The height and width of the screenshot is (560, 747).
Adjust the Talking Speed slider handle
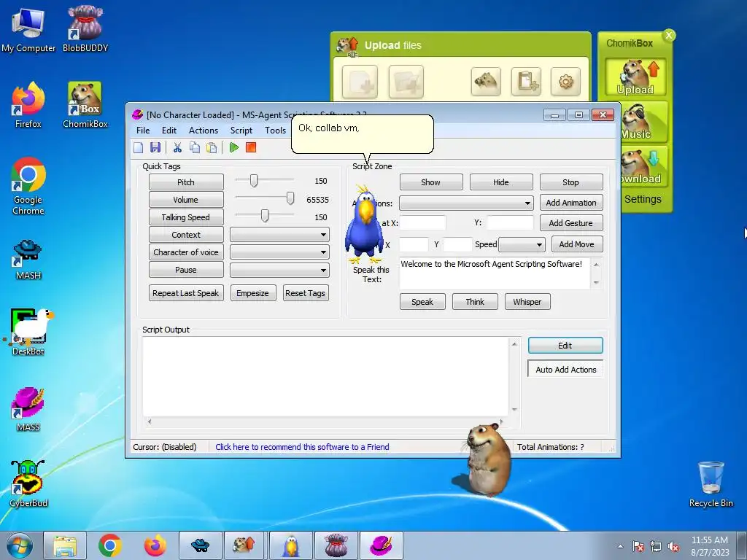point(265,216)
